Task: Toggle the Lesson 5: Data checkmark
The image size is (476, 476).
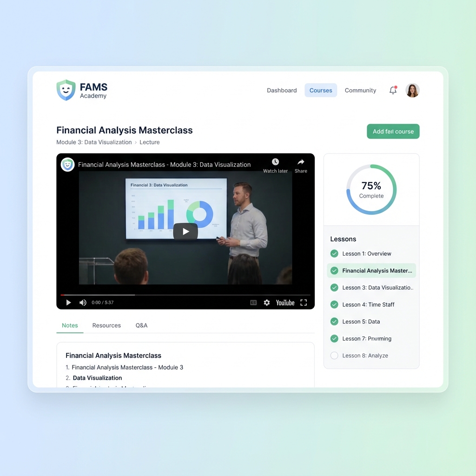Action: pos(334,322)
